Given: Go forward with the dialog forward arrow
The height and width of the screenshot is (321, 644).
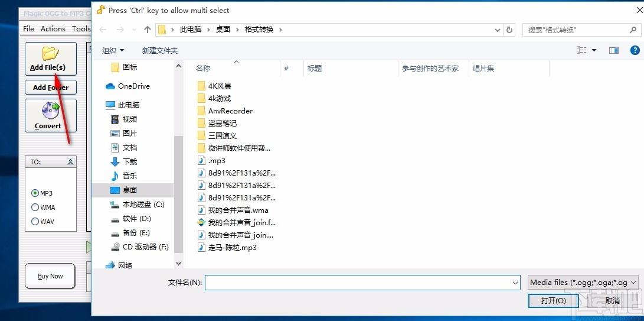Looking at the screenshot, I should (120, 30).
